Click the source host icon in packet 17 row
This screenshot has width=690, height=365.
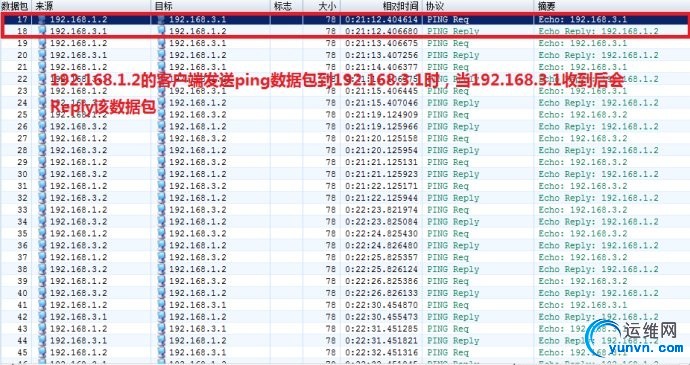42,19
